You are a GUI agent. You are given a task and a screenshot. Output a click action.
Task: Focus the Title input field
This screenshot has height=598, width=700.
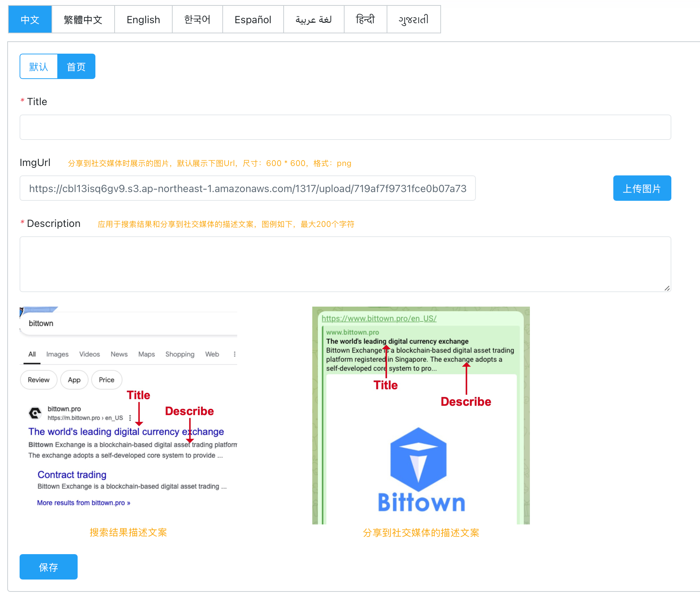click(345, 127)
